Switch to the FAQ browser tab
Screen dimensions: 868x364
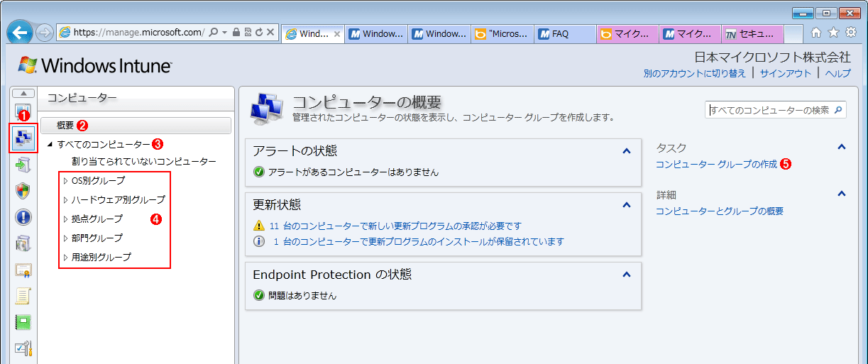pos(564,33)
